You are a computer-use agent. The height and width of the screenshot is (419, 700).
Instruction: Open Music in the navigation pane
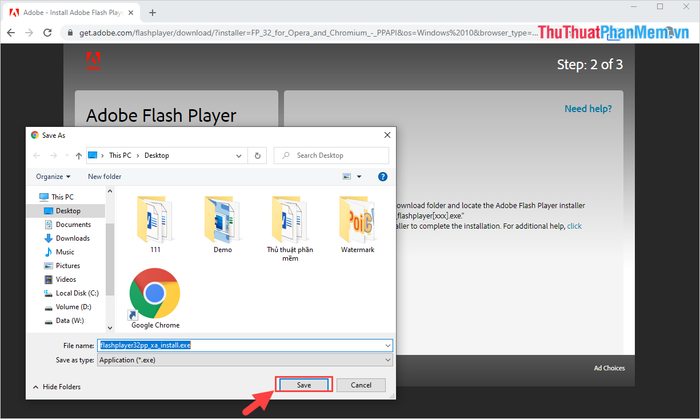(x=59, y=252)
